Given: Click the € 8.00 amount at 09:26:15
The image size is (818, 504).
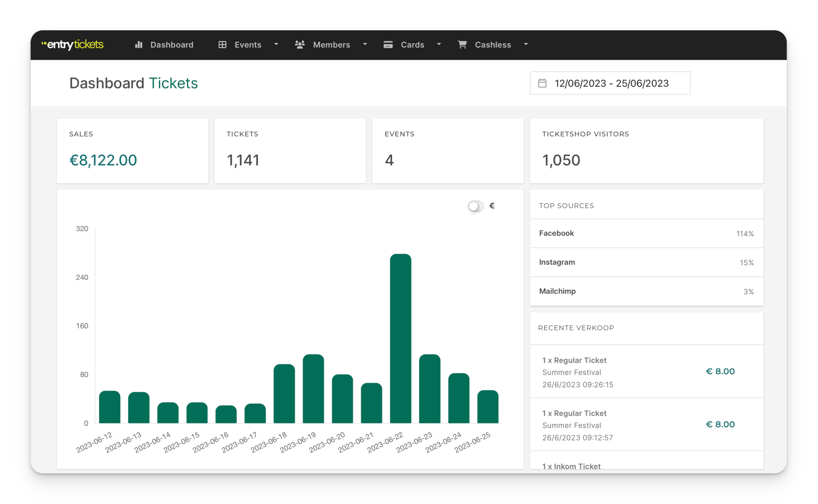Looking at the screenshot, I should [x=720, y=371].
